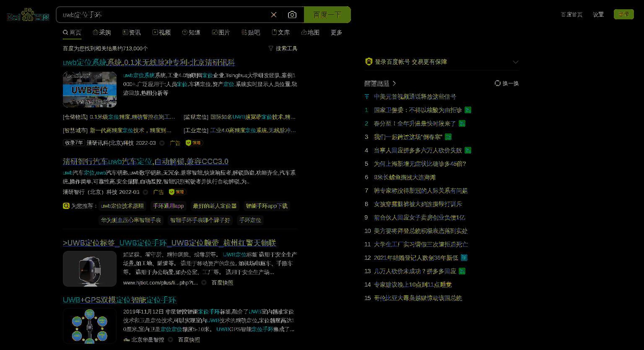This screenshot has width=644, height=350.
Task: Switch to the 文库 tab
Action: (280, 32)
